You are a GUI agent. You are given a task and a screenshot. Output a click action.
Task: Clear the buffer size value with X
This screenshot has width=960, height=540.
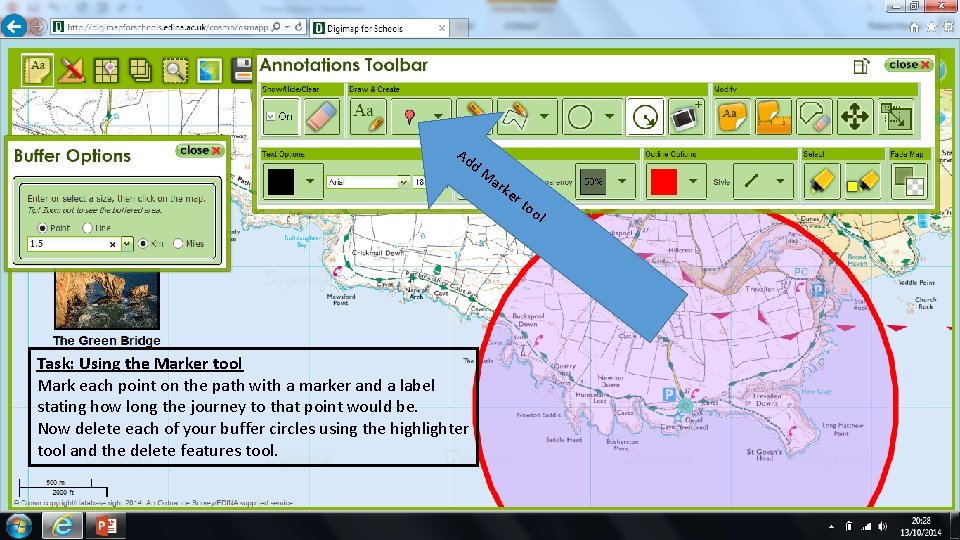point(113,244)
